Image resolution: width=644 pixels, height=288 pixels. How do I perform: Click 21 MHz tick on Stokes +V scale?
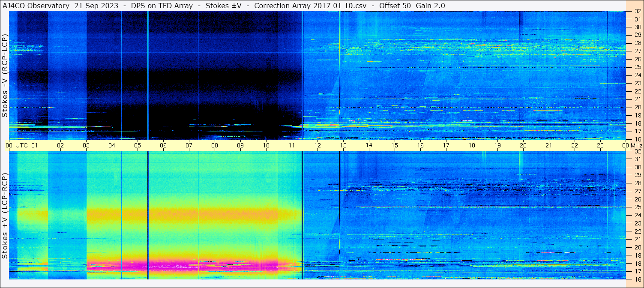coord(637,239)
